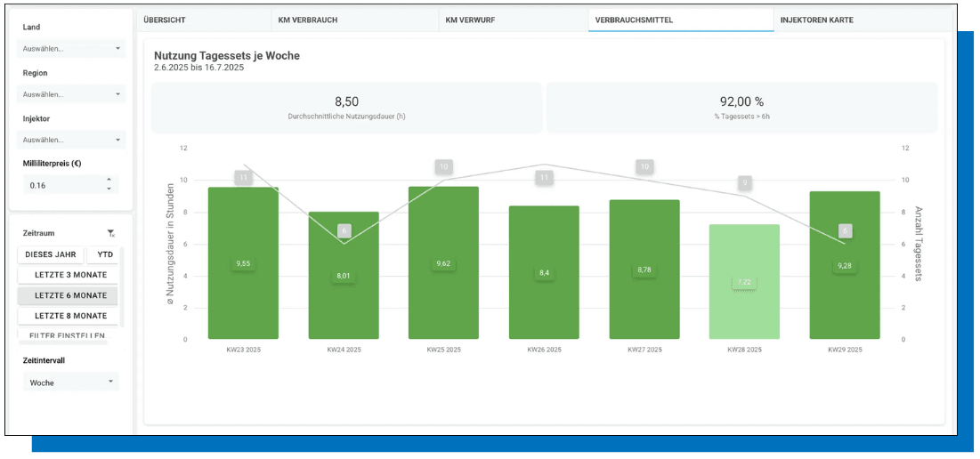980x459 pixels.
Task: Click the clear filter icon beside Zeitraum
Action: coord(110,233)
